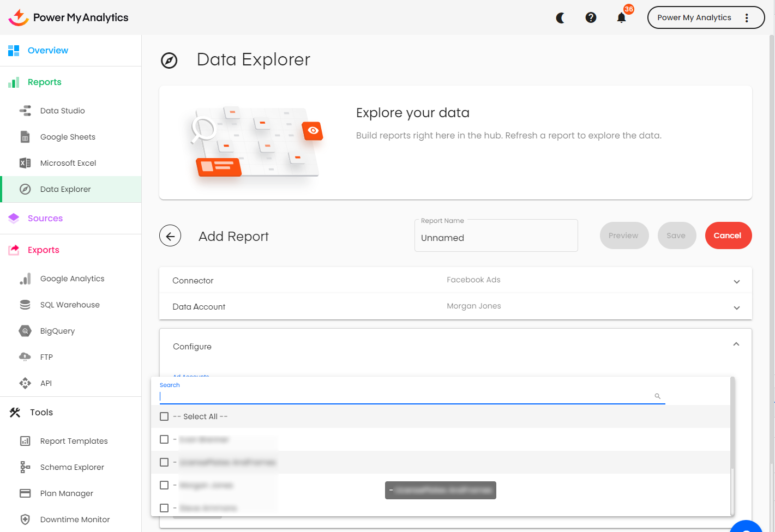
Task: Collapse the Configure section
Action: point(736,344)
